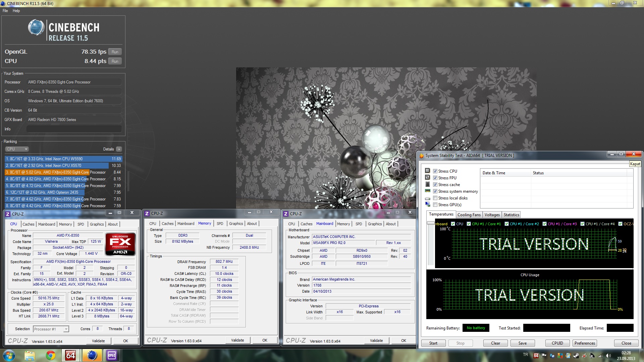Switch to the CPU-Z taskbar icon
644x362 pixels.
coord(112,355)
